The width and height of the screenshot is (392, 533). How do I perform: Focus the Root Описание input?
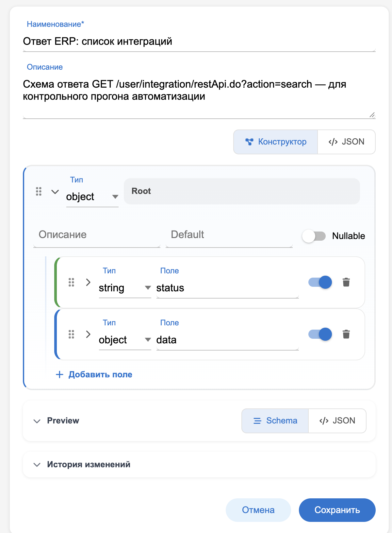click(x=97, y=235)
